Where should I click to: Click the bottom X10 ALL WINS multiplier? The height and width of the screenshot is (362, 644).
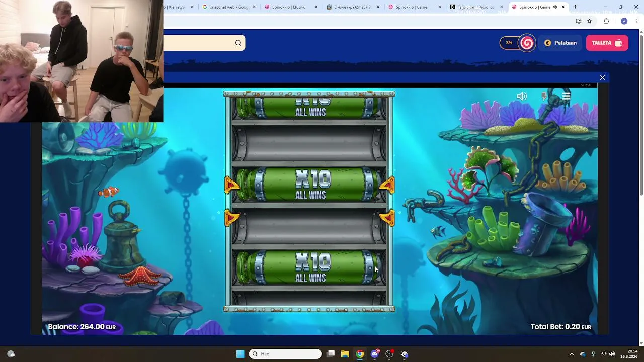pyautogui.click(x=310, y=268)
